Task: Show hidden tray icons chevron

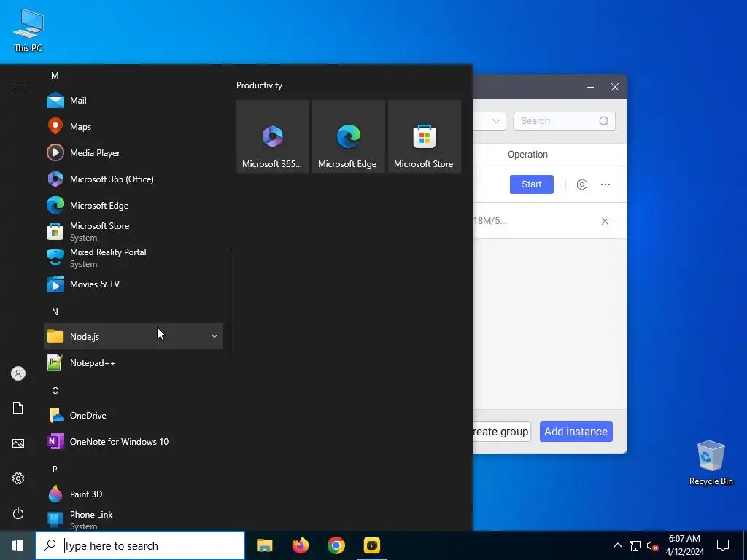Action: (x=617, y=545)
